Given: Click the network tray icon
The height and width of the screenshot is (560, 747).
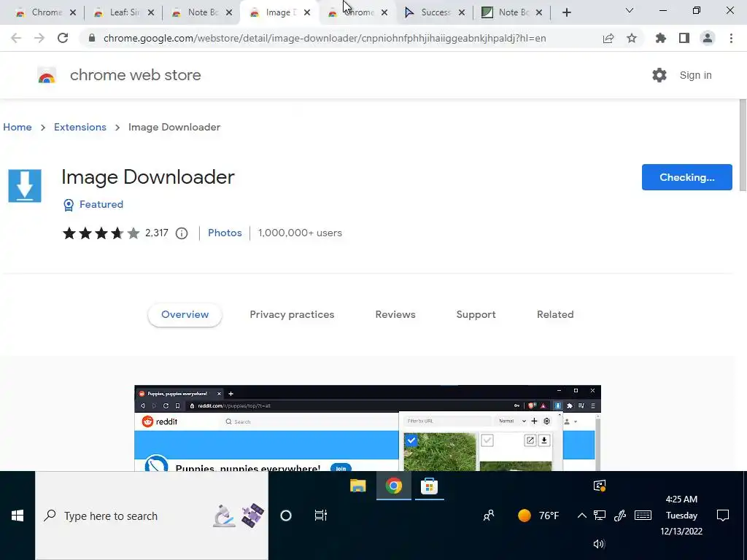Looking at the screenshot, I should pos(600,516).
